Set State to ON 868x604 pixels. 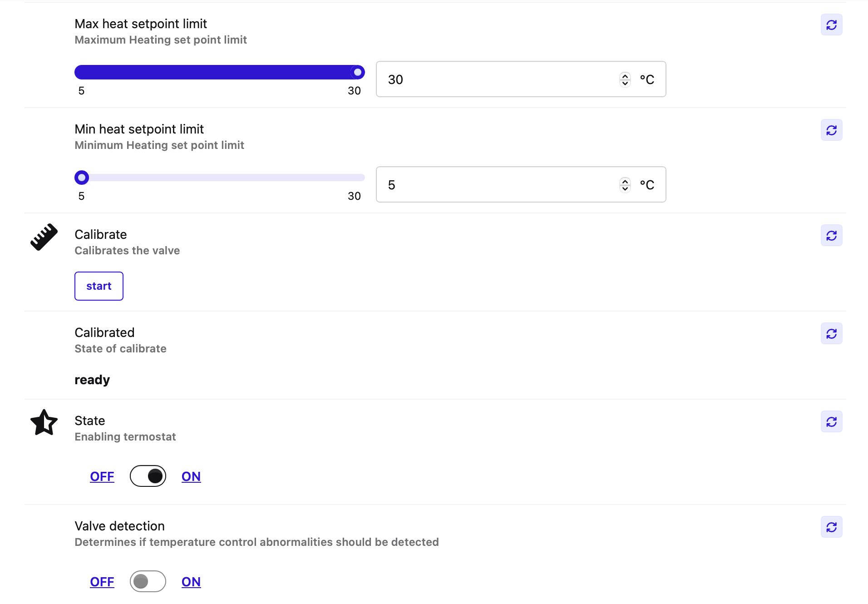pos(191,476)
